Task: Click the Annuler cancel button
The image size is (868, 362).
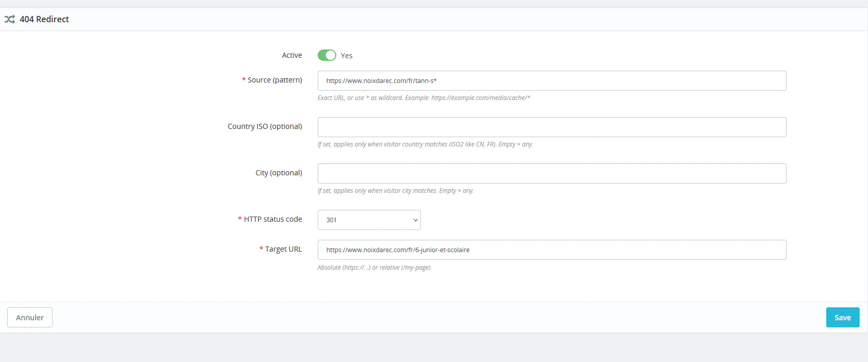Action: tap(30, 318)
